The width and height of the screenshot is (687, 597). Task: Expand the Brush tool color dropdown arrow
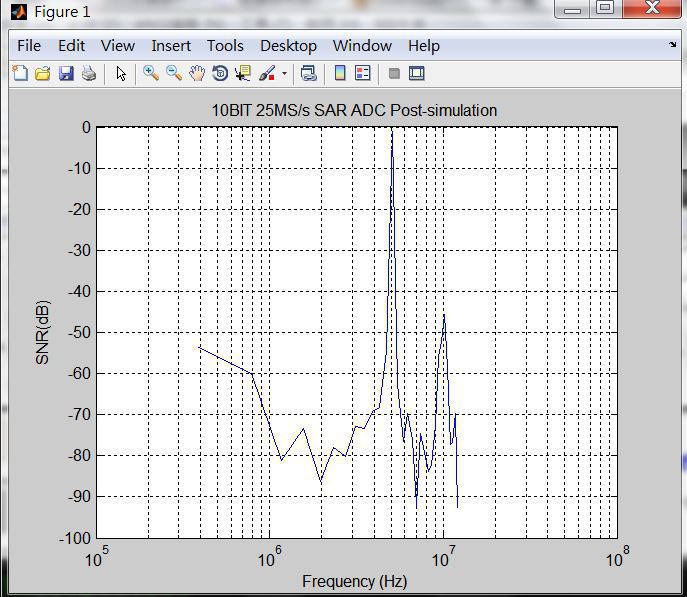[x=284, y=73]
